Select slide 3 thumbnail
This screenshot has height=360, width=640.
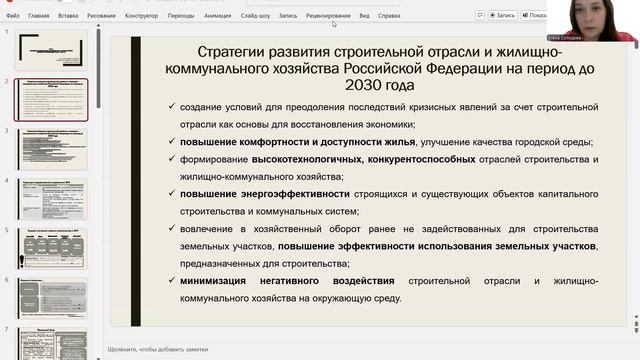click(51, 149)
